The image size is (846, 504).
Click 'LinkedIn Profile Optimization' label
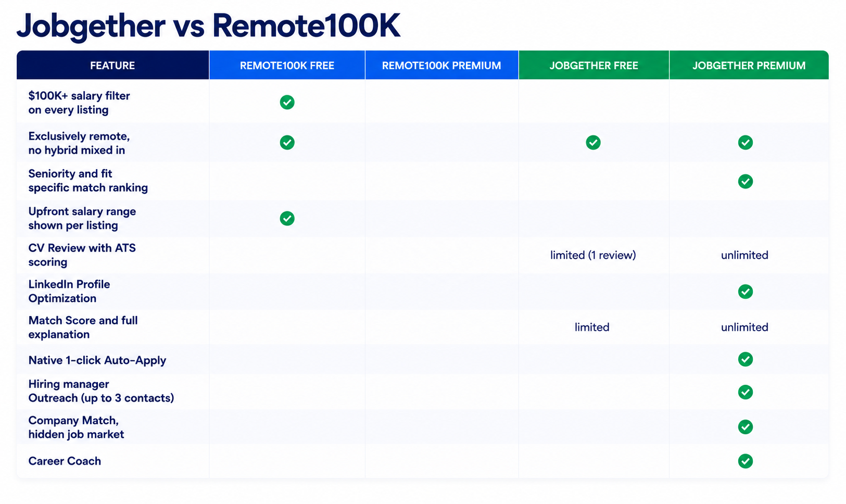click(x=69, y=291)
